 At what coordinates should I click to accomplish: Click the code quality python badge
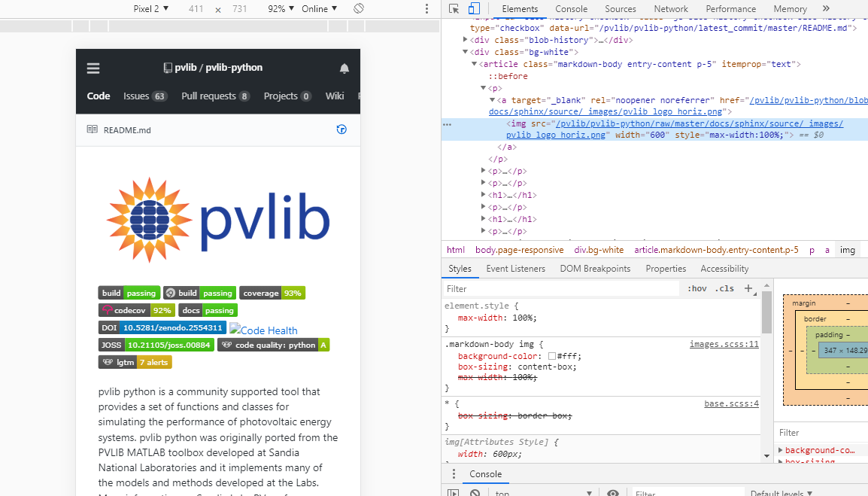coord(274,345)
